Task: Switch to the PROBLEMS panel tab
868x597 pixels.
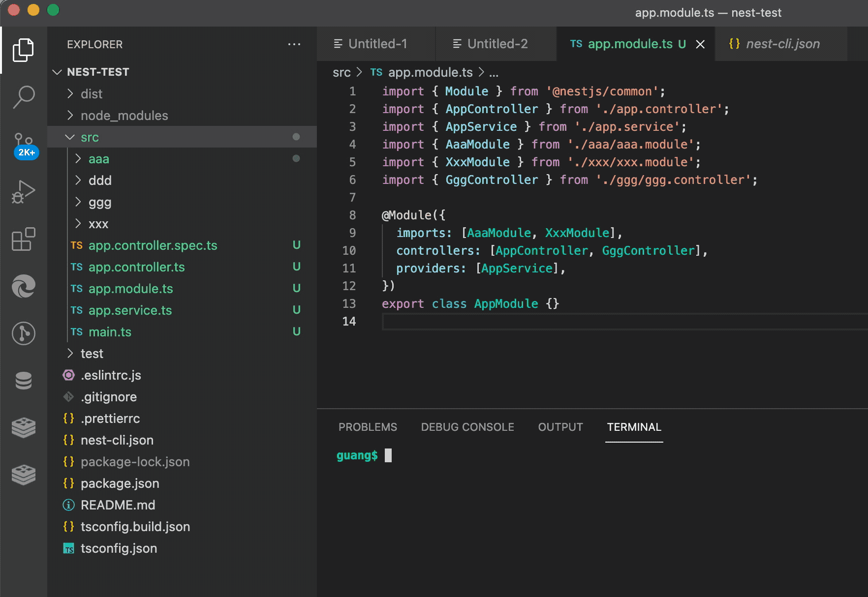Action: 368,427
